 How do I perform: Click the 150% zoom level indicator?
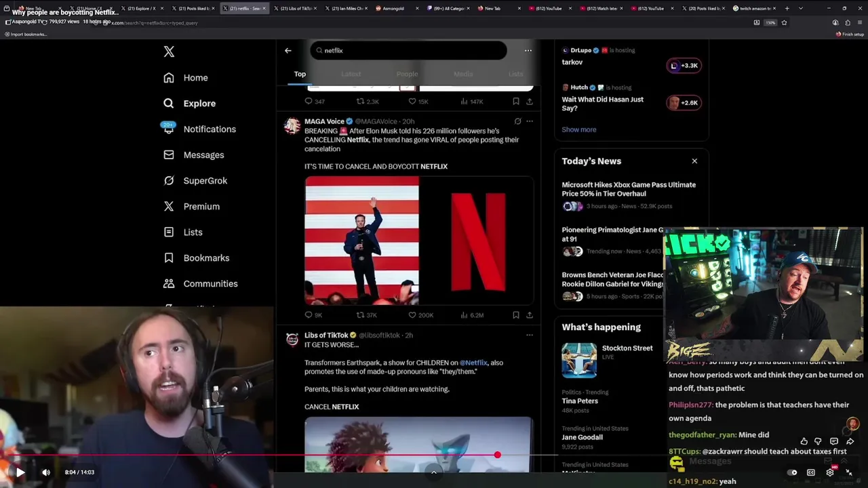coord(770,22)
